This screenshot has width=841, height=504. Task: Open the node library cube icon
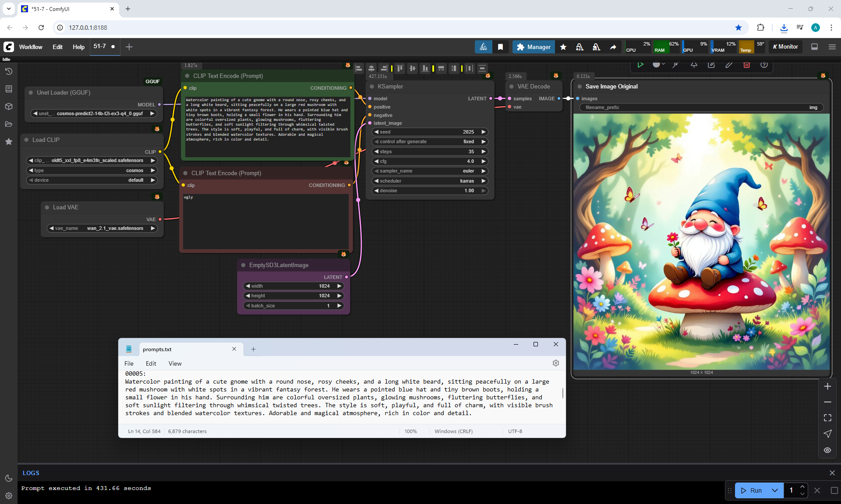point(8,106)
